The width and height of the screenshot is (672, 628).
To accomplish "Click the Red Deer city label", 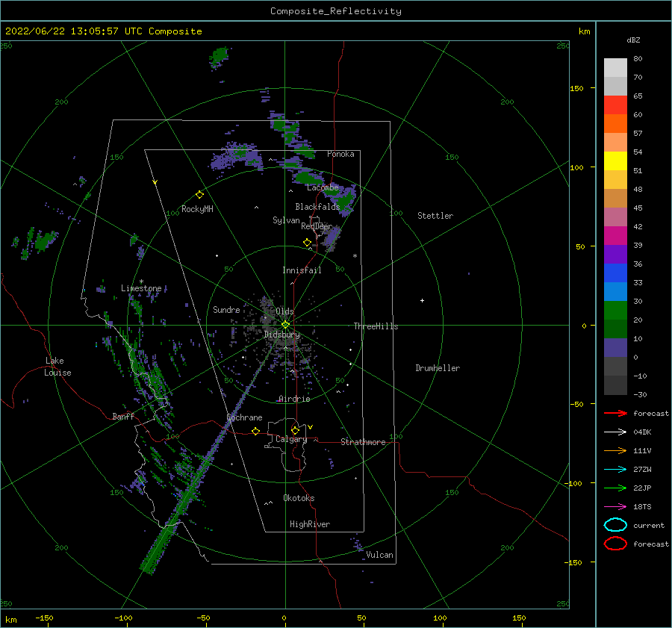I will [317, 226].
